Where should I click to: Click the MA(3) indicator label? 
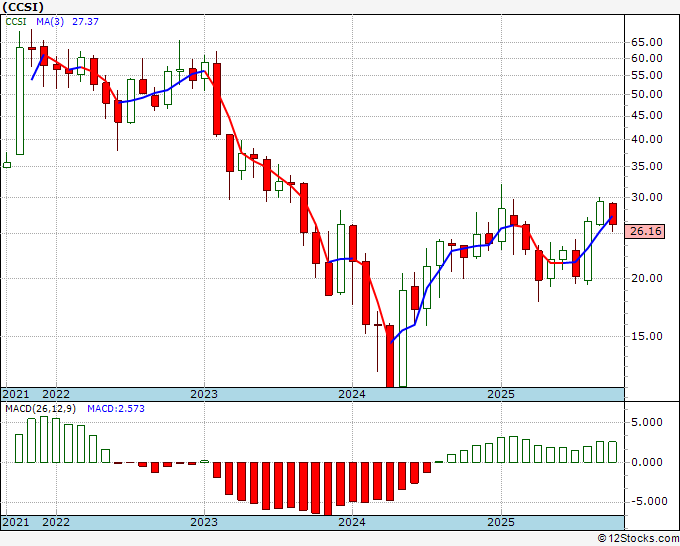pyautogui.click(x=50, y=21)
